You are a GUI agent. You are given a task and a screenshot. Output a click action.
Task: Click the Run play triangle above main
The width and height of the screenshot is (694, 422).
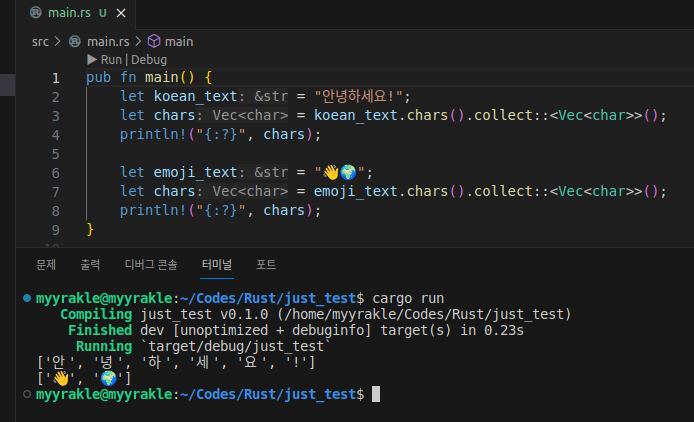click(x=92, y=60)
